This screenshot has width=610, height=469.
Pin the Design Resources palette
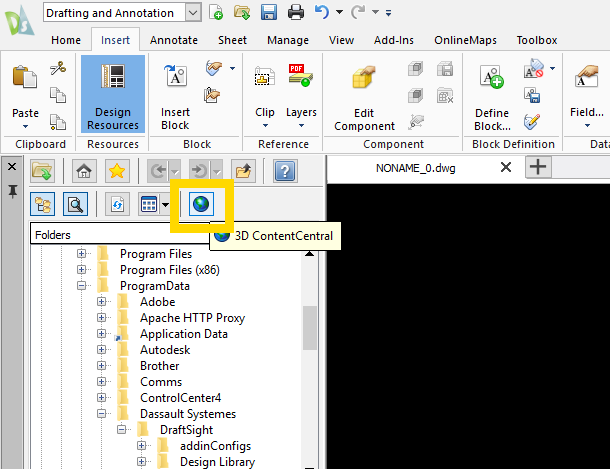click(12, 191)
